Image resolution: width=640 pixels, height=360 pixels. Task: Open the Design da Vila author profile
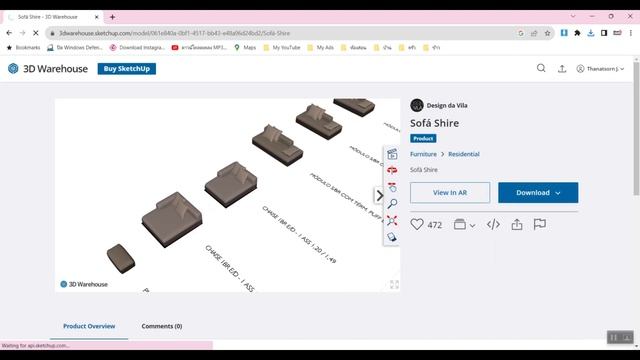447,105
